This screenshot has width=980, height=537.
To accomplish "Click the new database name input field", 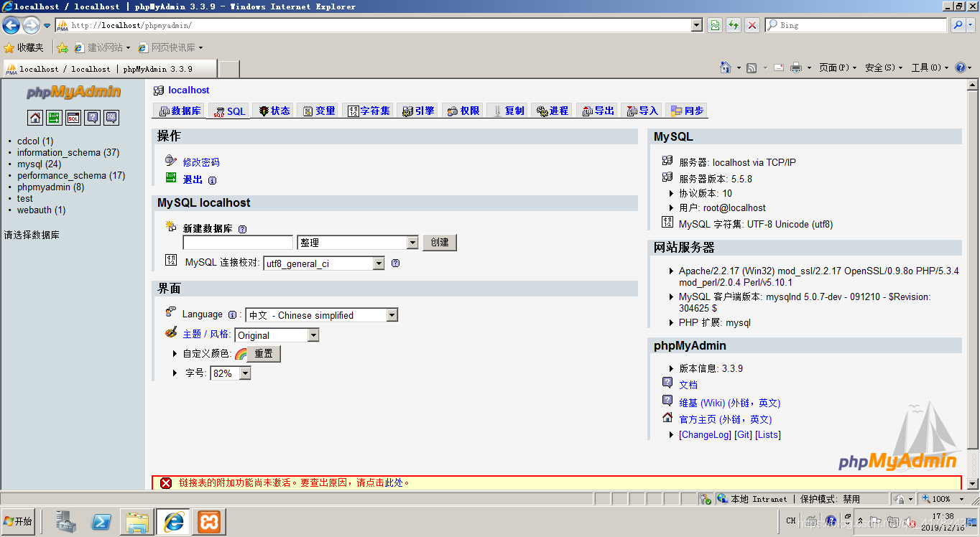I will [238, 243].
